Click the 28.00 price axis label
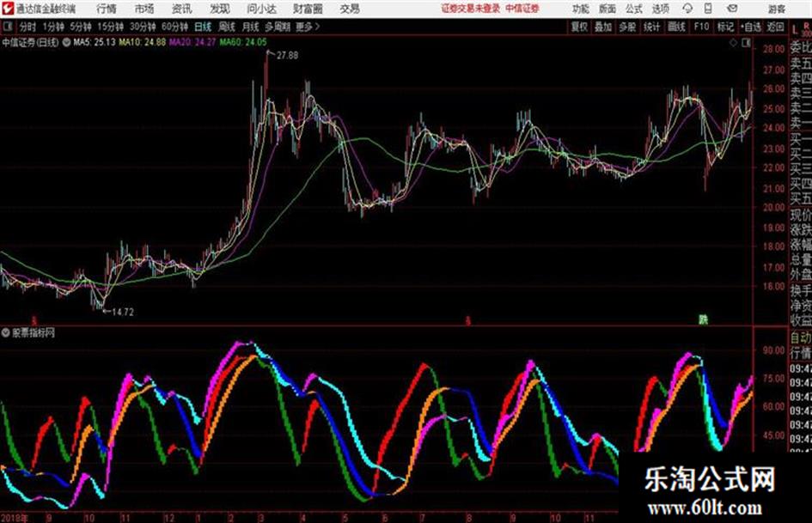The height and width of the screenshot is (523, 812). coord(773,49)
